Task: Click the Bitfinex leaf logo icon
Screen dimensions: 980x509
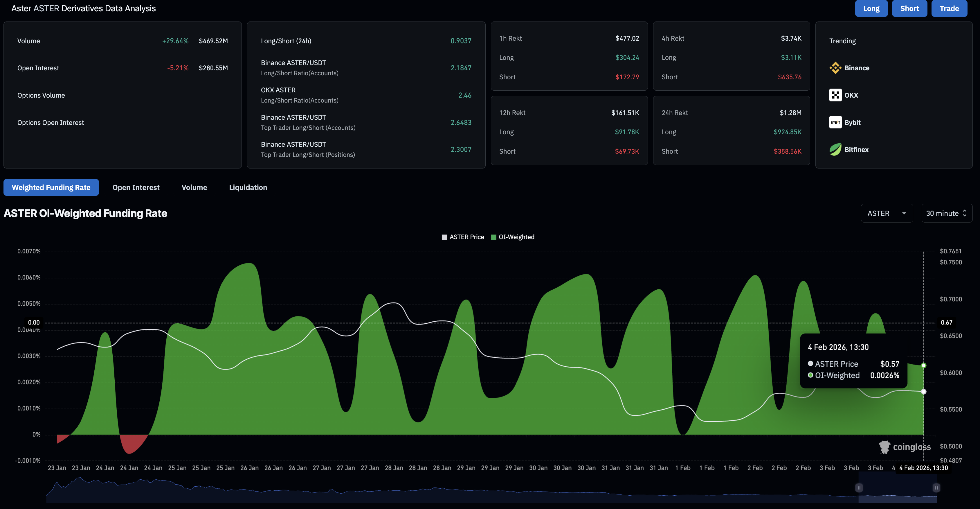Action: [x=835, y=150]
